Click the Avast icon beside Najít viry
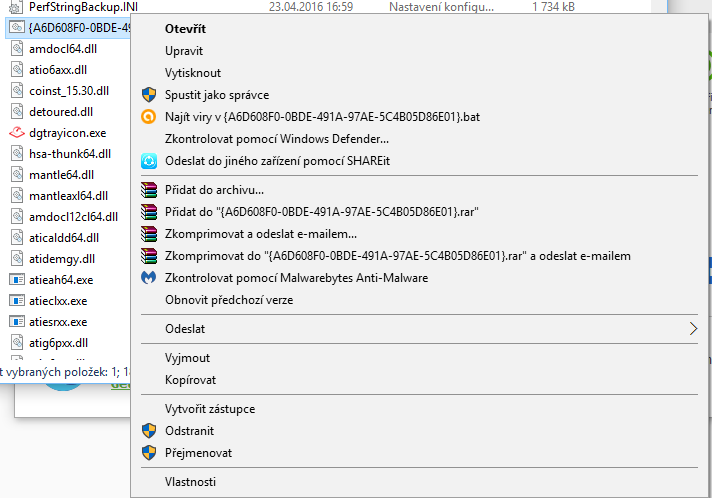This screenshot has height=498, width=712. point(149,117)
